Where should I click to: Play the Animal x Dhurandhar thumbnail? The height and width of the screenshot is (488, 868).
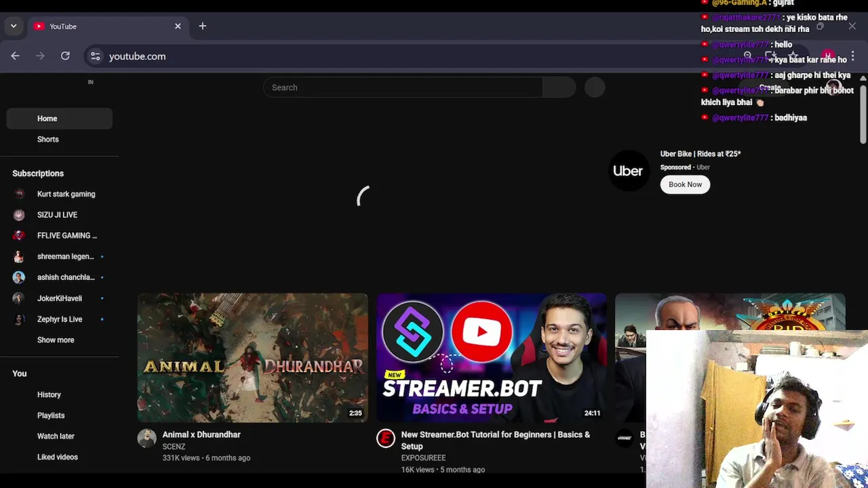pos(253,358)
